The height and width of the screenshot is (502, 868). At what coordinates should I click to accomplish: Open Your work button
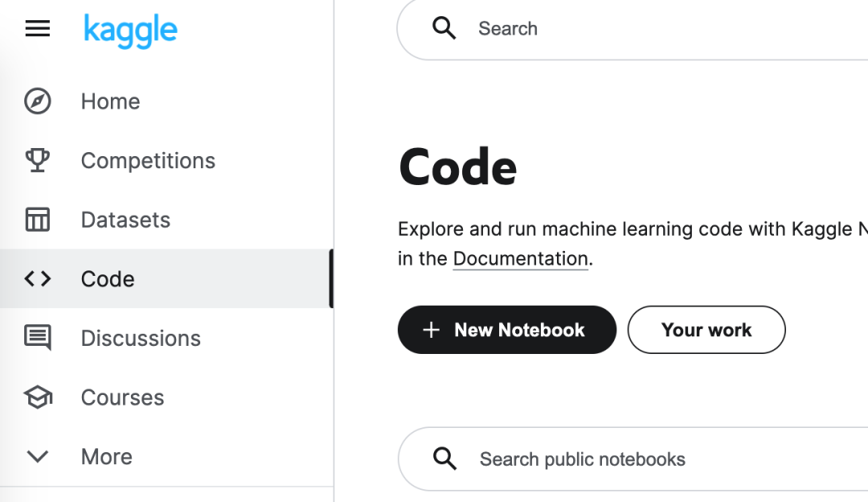pos(706,330)
